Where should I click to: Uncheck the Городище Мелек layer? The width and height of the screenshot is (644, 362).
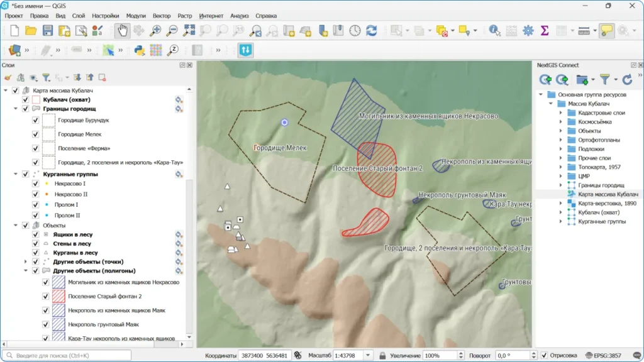[x=36, y=134]
